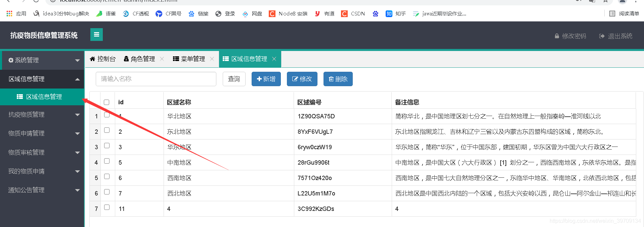Check the 华北地区 row checkbox

[107, 115]
